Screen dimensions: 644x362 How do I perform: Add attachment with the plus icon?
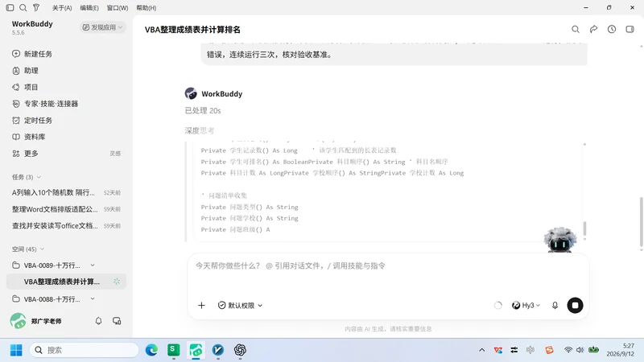click(201, 306)
